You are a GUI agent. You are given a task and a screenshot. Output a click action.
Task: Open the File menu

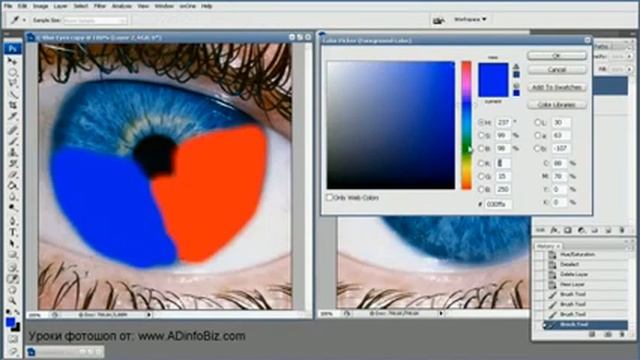[x=8, y=6]
